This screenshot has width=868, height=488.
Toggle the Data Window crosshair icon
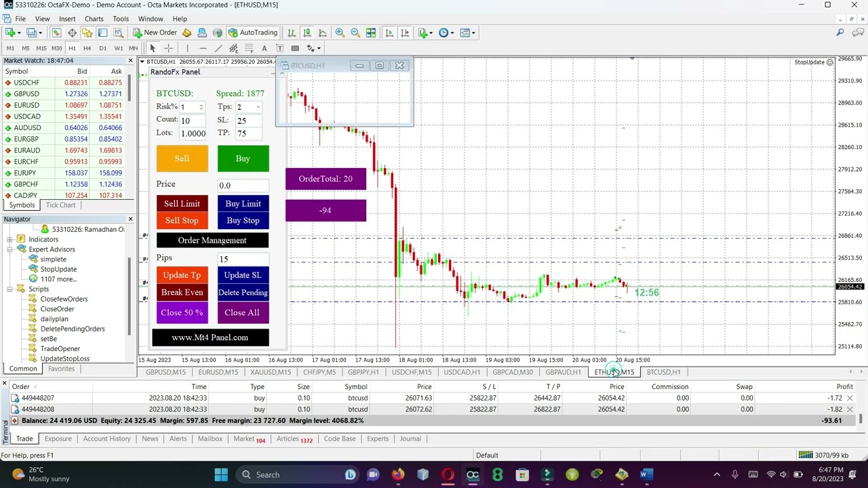click(72, 33)
